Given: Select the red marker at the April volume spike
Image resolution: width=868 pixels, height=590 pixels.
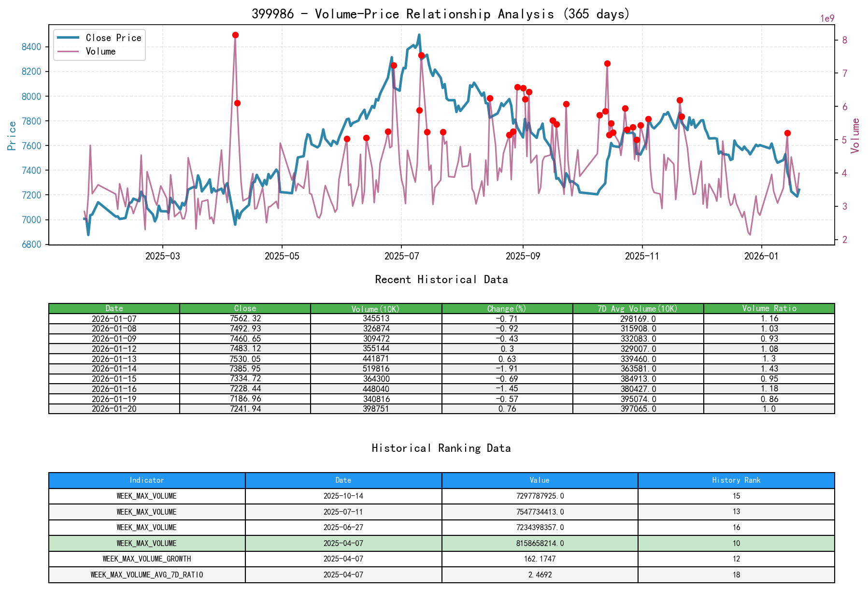Looking at the screenshot, I should 235,34.
